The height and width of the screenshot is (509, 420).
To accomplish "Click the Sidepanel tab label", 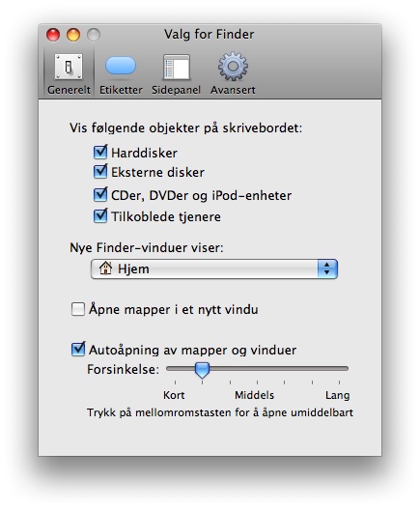I will click(x=177, y=90).
